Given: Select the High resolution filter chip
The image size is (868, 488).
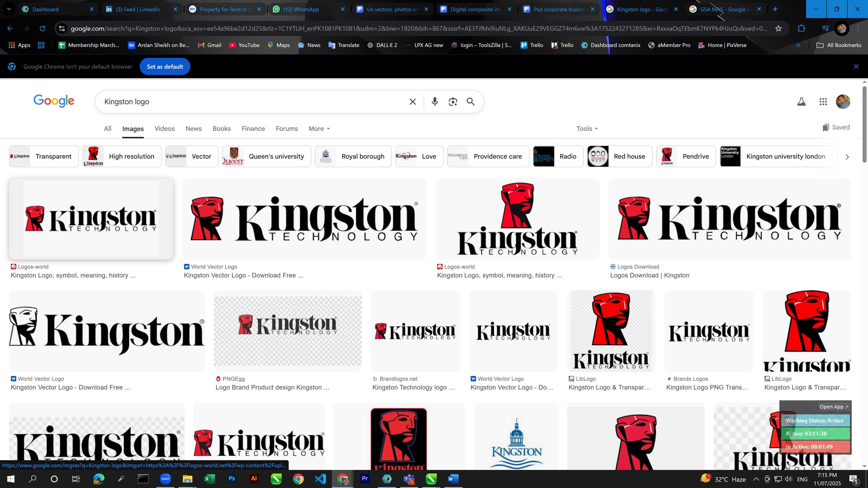Looking at the screenshot, I should (122, 156).
